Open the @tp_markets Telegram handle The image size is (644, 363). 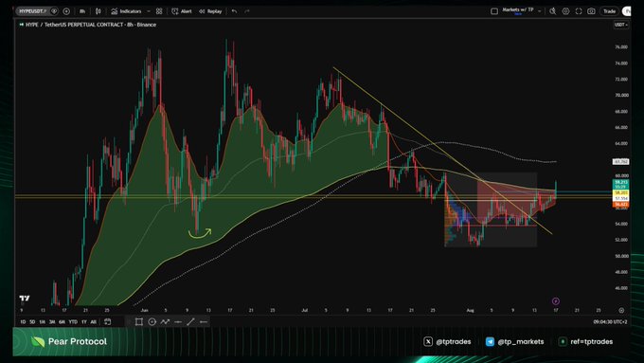tap(520, 341)
